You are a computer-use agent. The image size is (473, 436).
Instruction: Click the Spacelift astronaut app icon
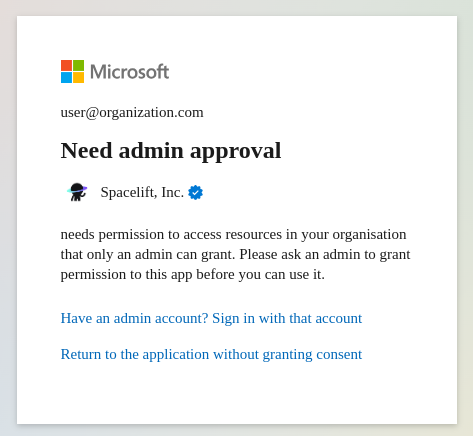point(77,192)
